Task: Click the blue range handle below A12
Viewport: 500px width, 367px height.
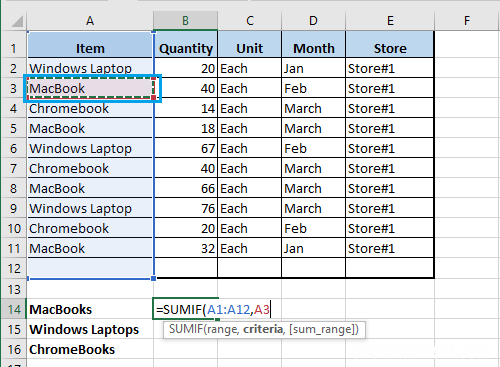Action: [x=154, y=278]
